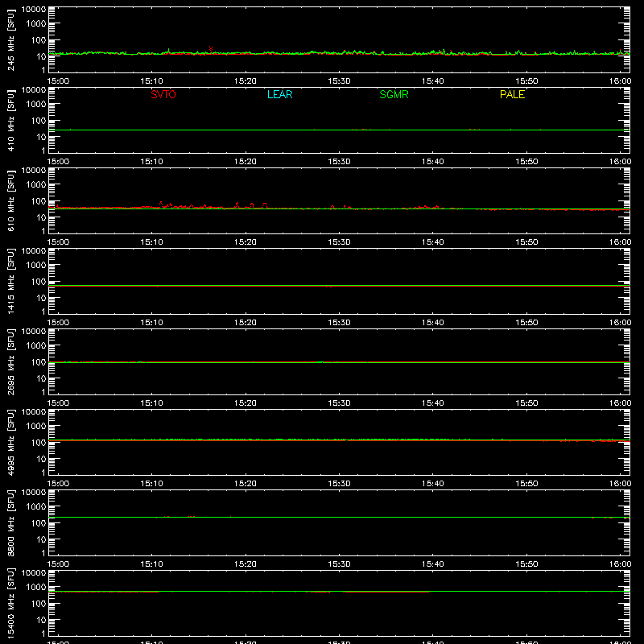The image size is (644, 644).
Task: Click 15:10 tick label under 245 MHz plot
Action: [152, 81]
